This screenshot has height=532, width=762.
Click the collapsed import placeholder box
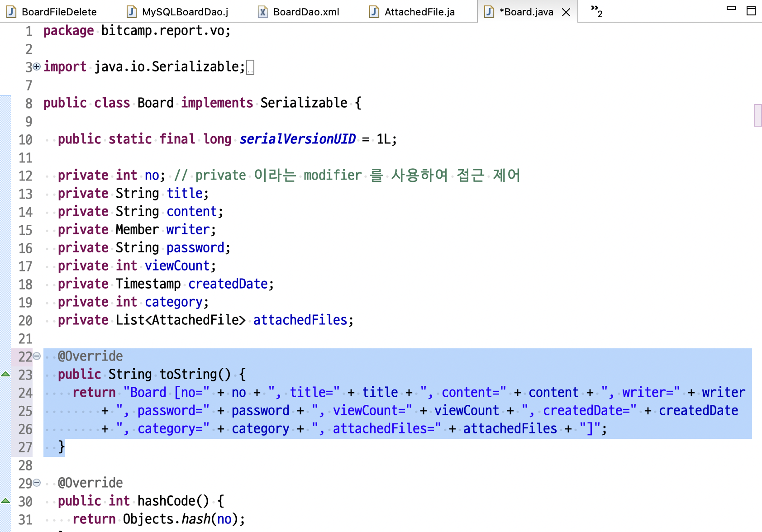tap(250, 67)
